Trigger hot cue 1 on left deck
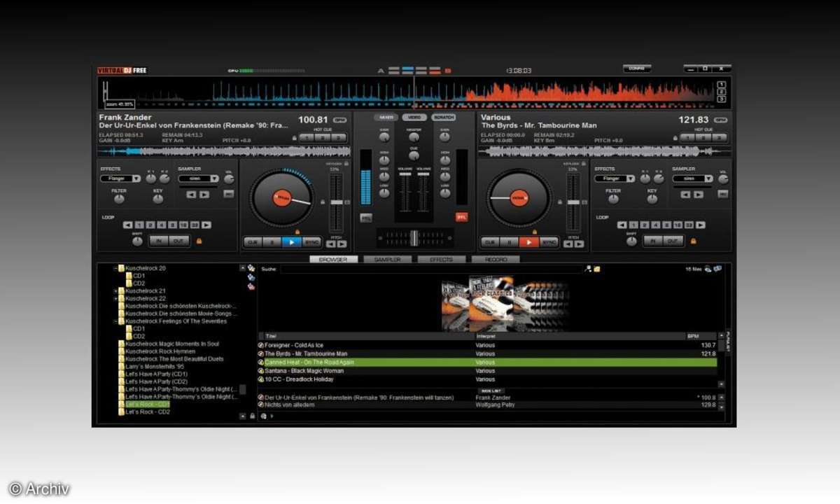Screen dimensions: 840x504 (x=307, y=138)
